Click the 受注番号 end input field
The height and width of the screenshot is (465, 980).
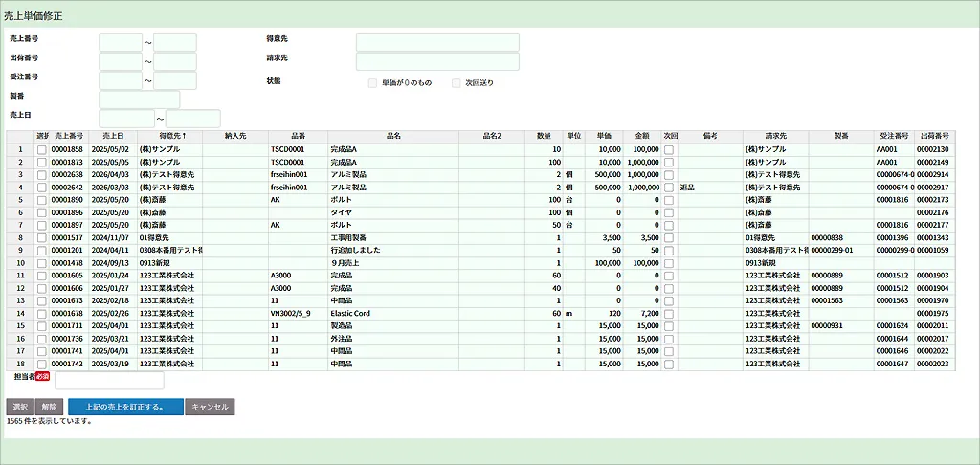[175, 80]
